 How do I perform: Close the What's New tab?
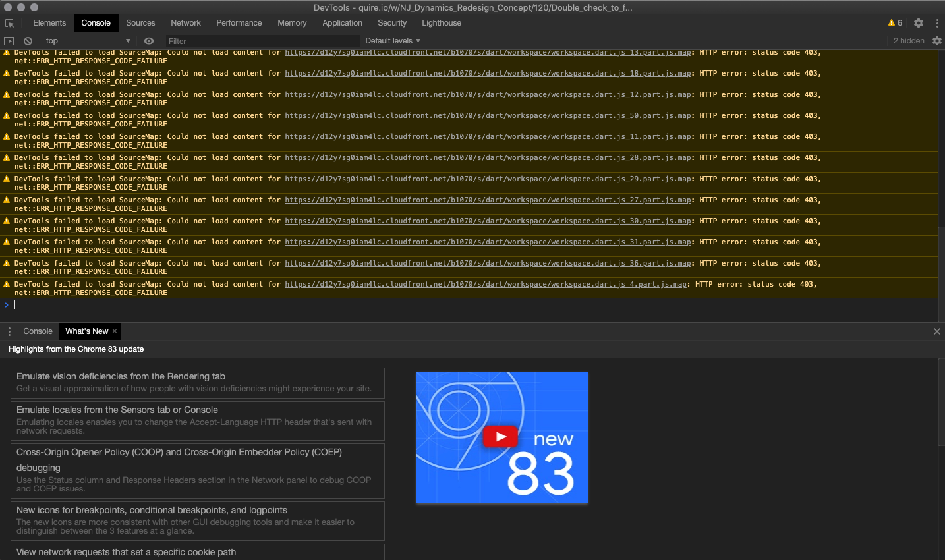point(115,331)
